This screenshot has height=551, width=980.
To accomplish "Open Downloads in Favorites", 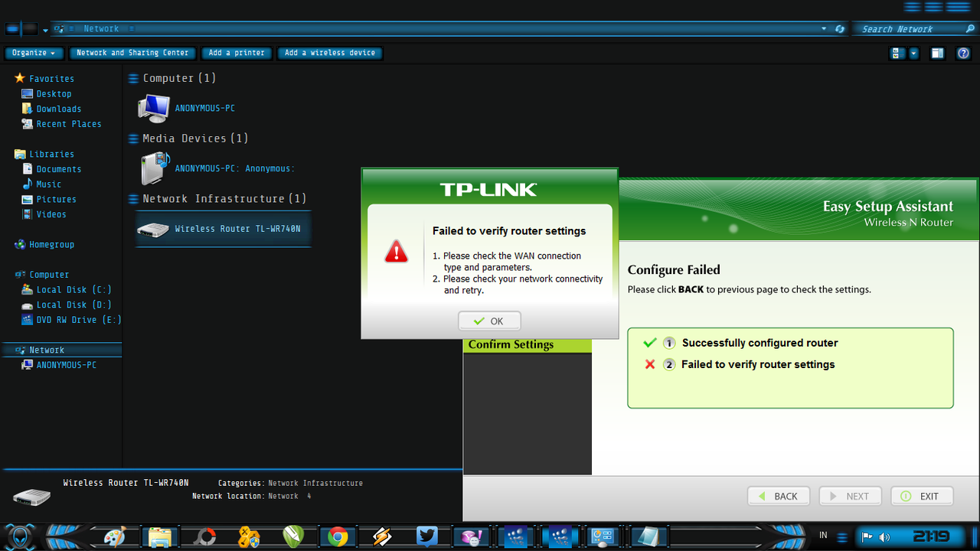I will tap(51, 109).
